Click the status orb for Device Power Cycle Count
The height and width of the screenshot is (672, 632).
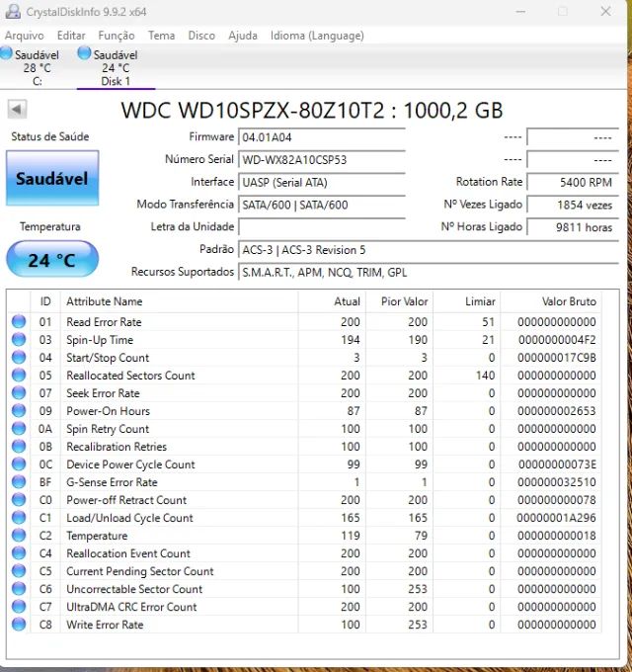[x=19, y=463]
